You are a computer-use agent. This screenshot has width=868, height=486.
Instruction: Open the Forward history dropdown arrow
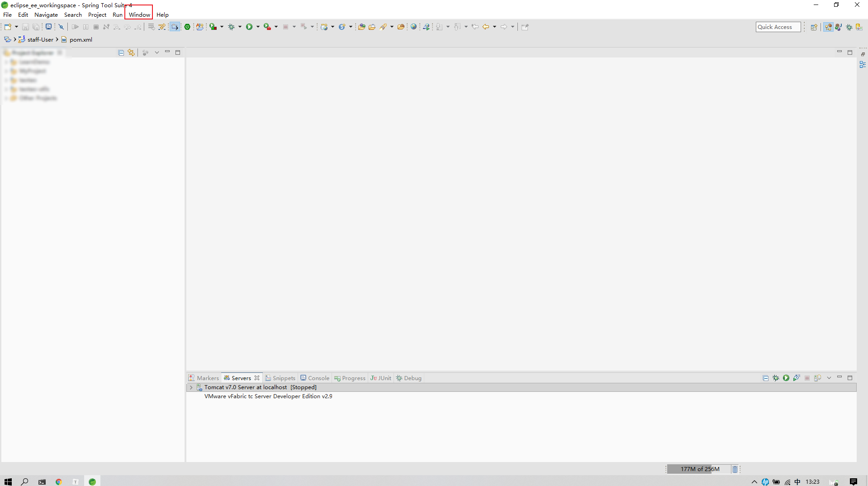[512, 27]
